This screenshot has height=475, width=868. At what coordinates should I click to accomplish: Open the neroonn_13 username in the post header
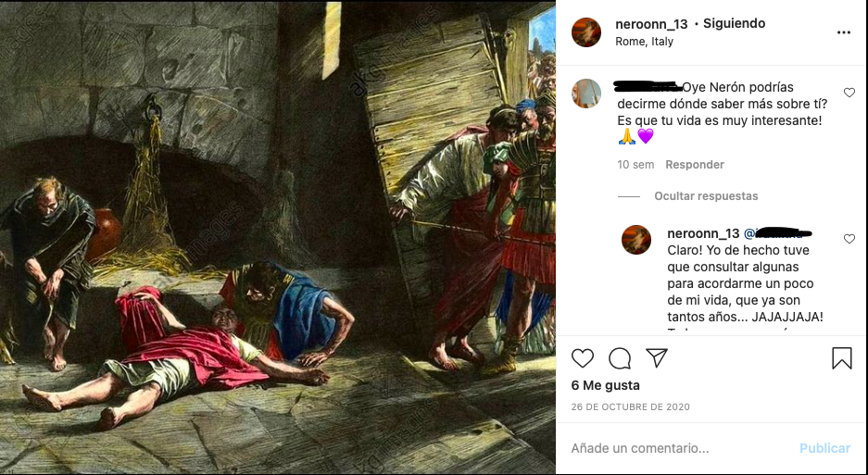(x=651, y=23)
